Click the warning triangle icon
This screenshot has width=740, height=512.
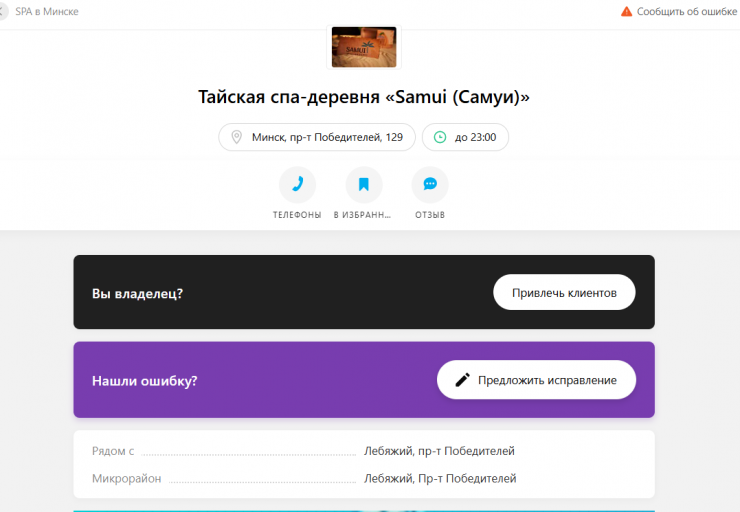pos(626,11)
